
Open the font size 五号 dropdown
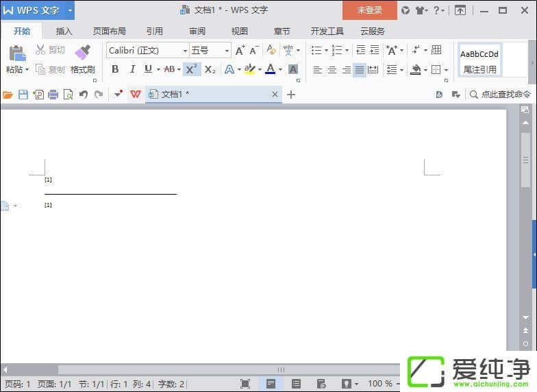pos(227,51)
